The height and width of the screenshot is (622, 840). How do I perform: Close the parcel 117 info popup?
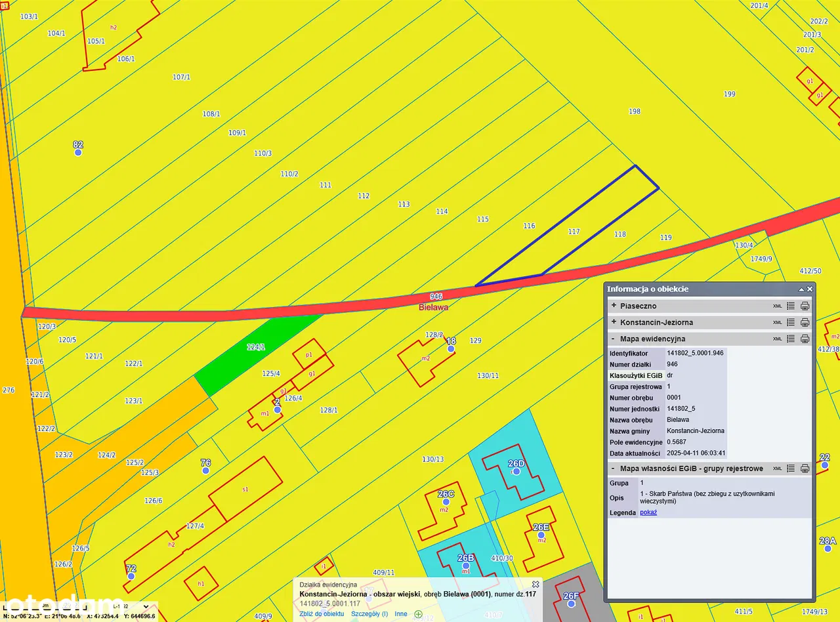click(x=535, y=584)
